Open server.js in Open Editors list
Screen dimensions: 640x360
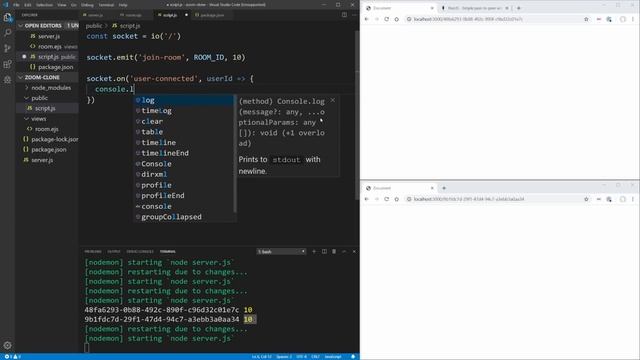point(47,36)
